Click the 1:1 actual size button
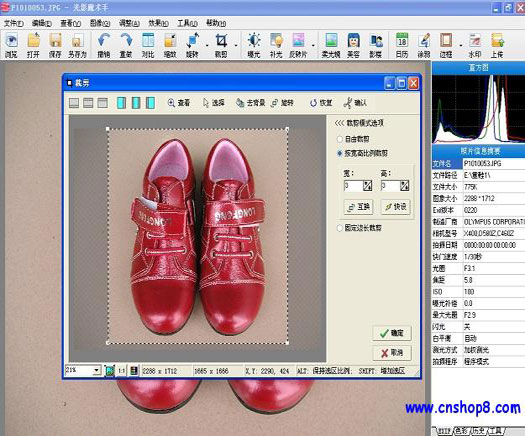Image resolution: width=525 pixels, height=436 pixels. click(122, 371)
